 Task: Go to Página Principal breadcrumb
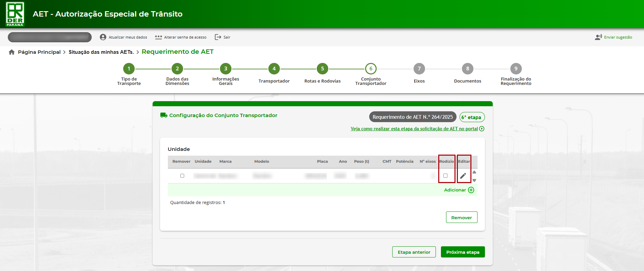click(x=39, y=52)
